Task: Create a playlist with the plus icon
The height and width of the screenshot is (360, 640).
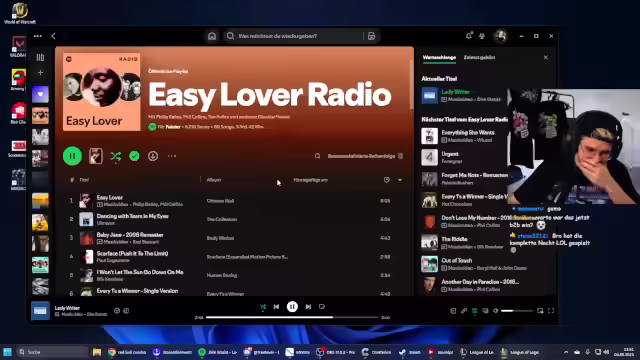Action: (40, 73)
